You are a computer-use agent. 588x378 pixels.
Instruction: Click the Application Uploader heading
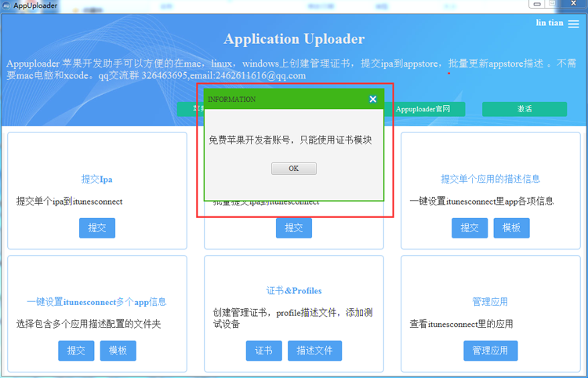pyautogui.click(x=294, y=39)
